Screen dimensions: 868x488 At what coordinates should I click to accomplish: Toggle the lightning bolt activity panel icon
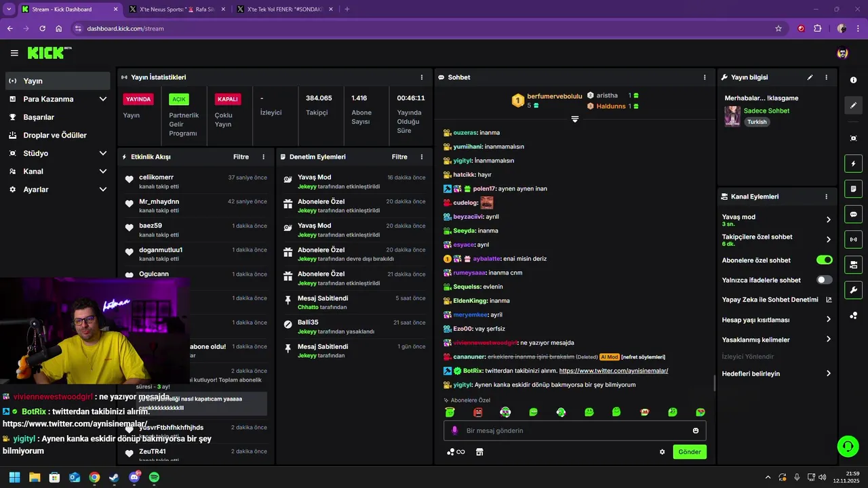point(853,163)
